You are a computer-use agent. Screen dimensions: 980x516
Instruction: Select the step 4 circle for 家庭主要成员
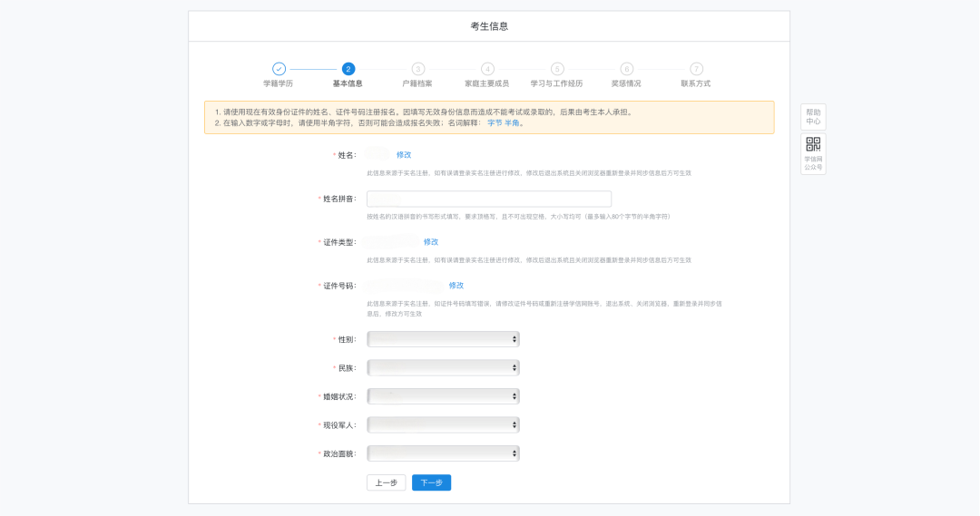click(x=487, y=69)
